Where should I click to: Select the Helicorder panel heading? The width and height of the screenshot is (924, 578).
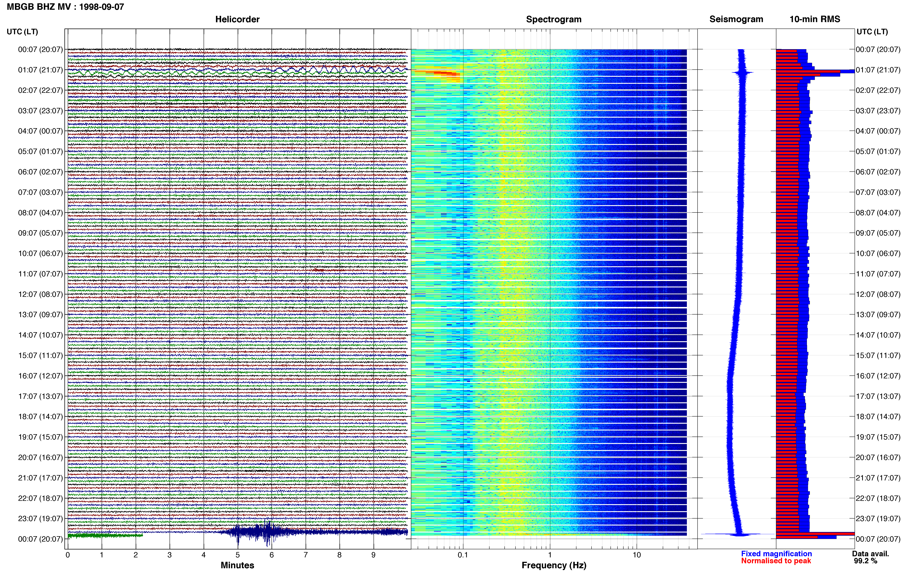237,19
